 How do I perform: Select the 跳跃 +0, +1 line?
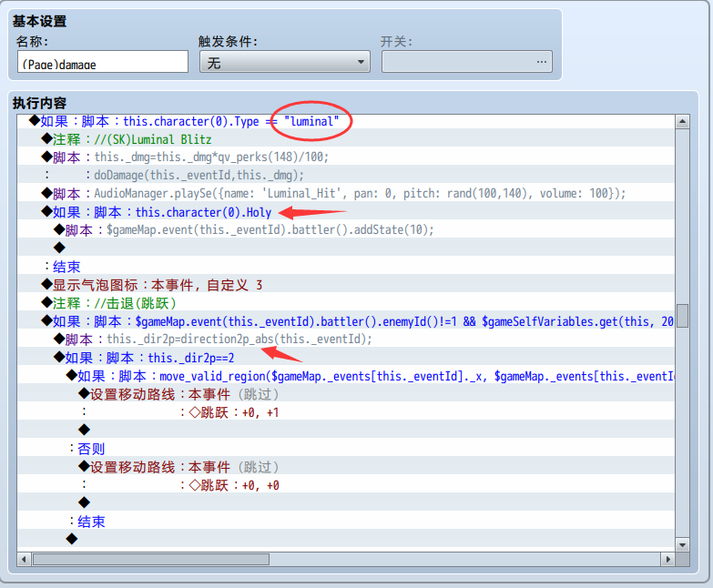point(346,412)
